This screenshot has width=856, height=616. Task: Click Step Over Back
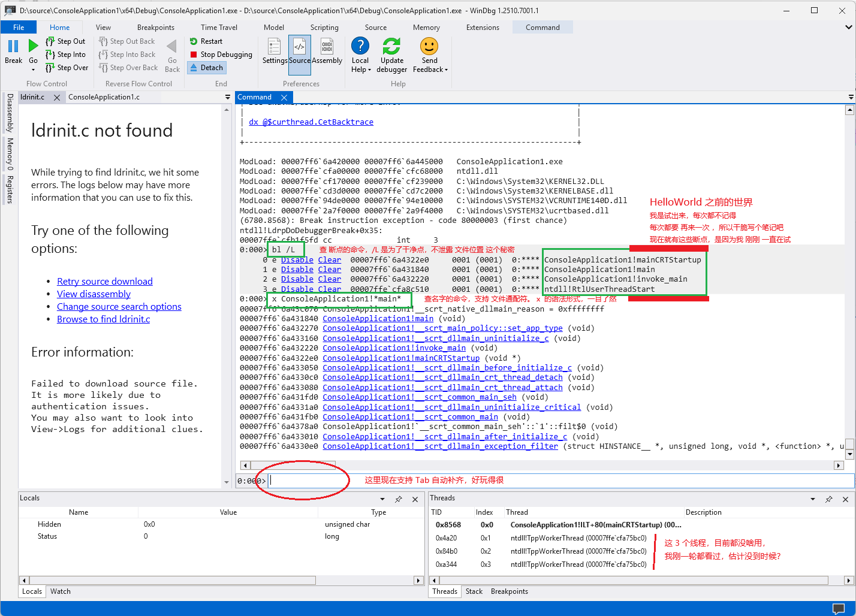pyautogui.click(x=128, y=68)
